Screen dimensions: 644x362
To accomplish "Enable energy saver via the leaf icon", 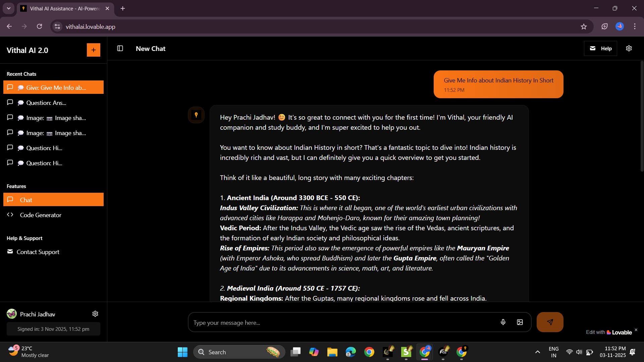I will pos(604,26).
